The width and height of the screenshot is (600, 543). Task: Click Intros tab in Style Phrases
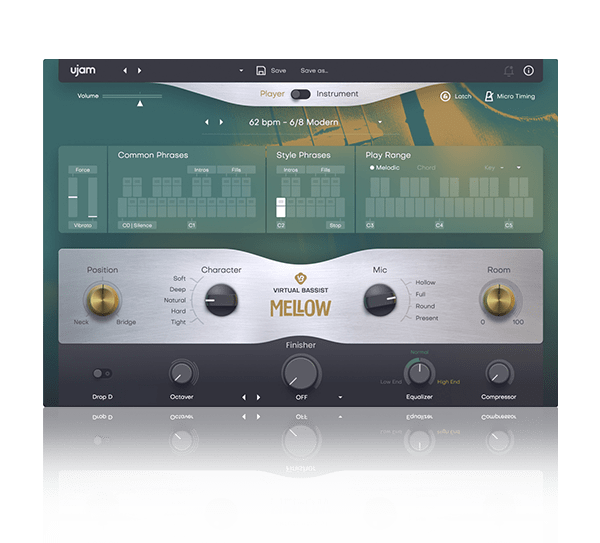coord(291,170)
